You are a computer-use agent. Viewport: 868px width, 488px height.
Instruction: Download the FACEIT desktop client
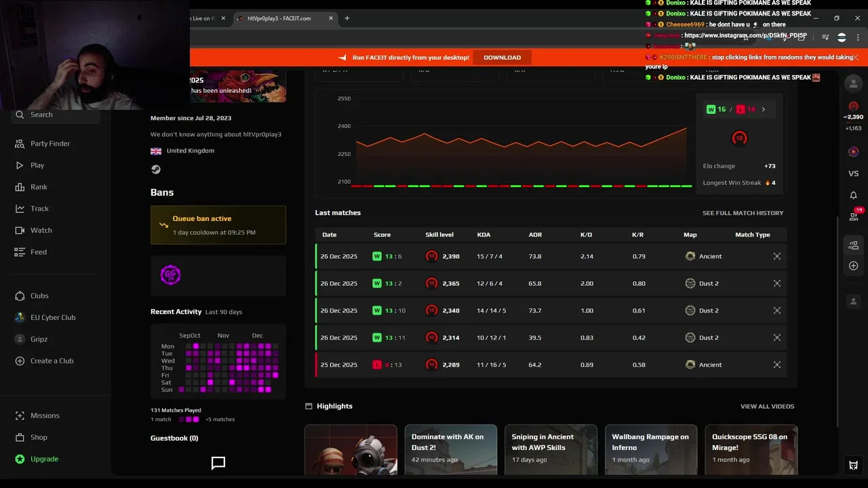pos(502,58)
